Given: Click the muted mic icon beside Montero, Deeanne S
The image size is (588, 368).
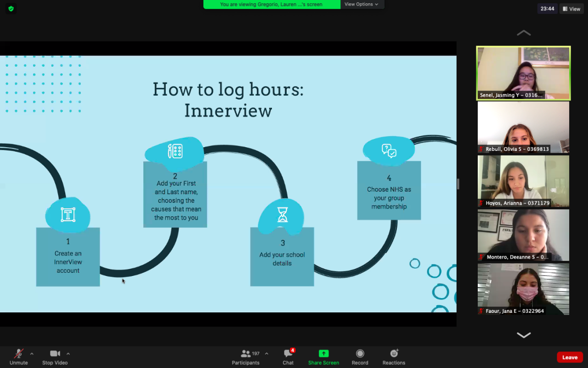Looking at the screenshot, I should point(481,257).
